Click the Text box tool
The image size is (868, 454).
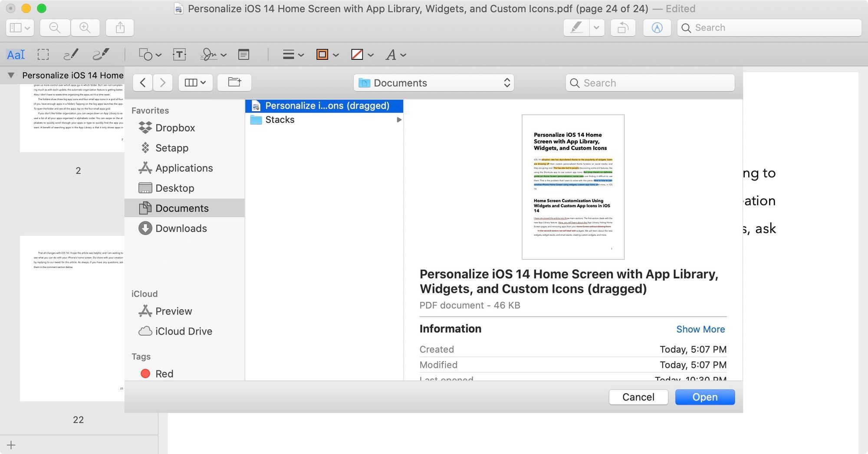coord(179,55)
